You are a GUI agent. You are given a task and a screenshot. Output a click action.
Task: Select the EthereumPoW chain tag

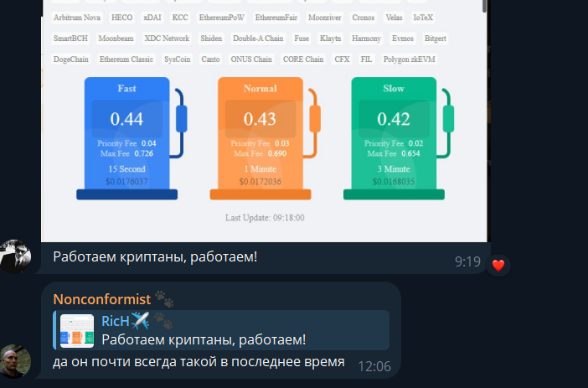222,18
